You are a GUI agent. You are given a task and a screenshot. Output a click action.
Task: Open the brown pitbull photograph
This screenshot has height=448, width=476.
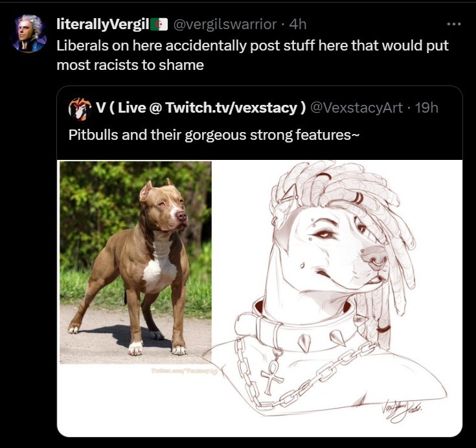pos(135,262)
